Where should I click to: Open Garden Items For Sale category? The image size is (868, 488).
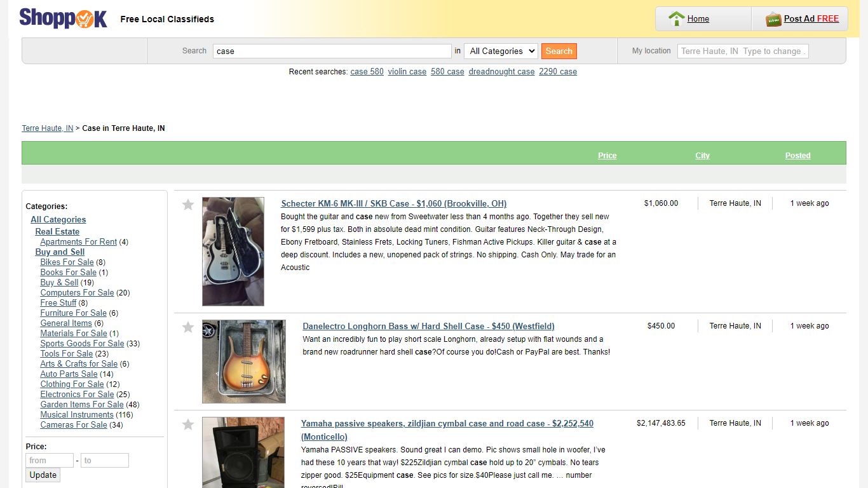coord(82,405)
